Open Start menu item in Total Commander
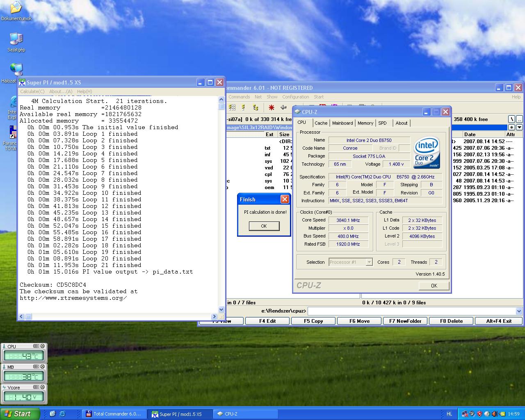 click(x=319, y=97)
